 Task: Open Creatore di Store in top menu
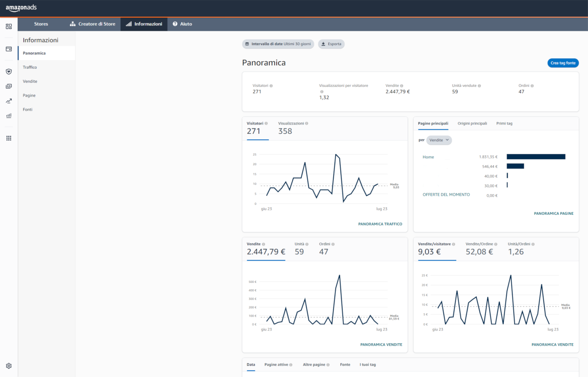click(x=92, y=24)
